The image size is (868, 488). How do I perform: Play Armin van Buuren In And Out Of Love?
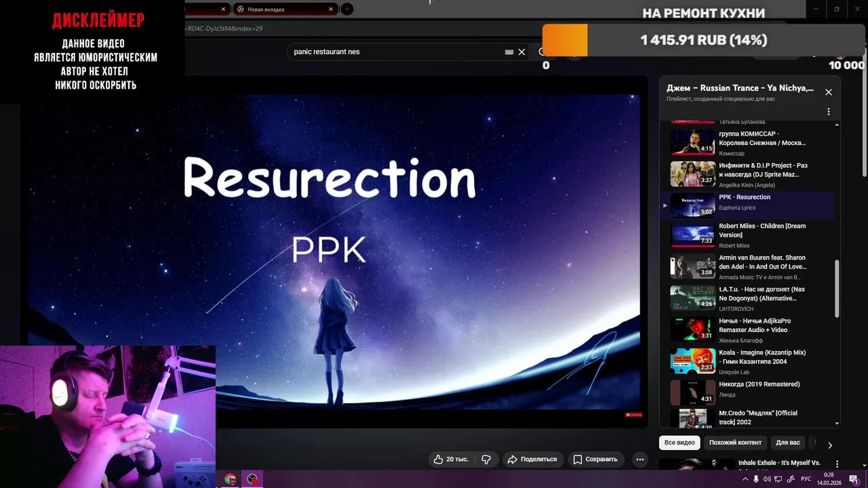point(751,266)
